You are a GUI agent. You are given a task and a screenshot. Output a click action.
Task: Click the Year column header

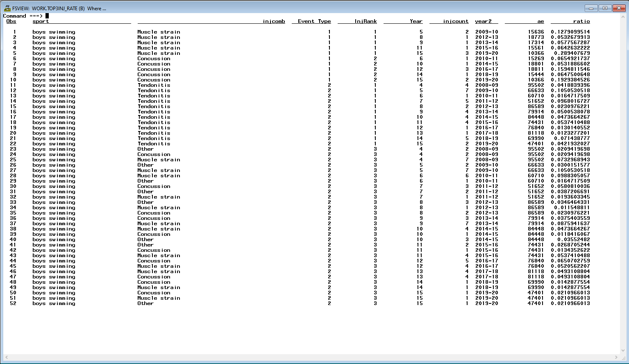pyautogui.click(x=416, y=21)
